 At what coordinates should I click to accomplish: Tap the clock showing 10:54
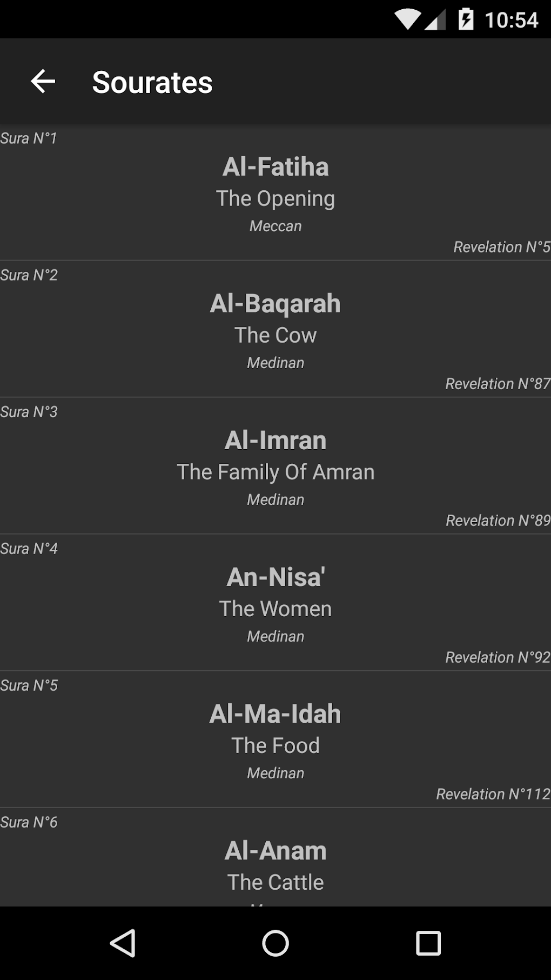pos(511,20)
